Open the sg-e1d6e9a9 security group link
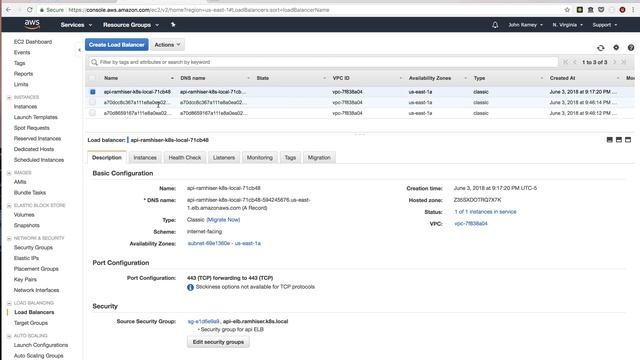Image resolution: width=640 pixels, height=360 pixels. [x=203, y=321]
